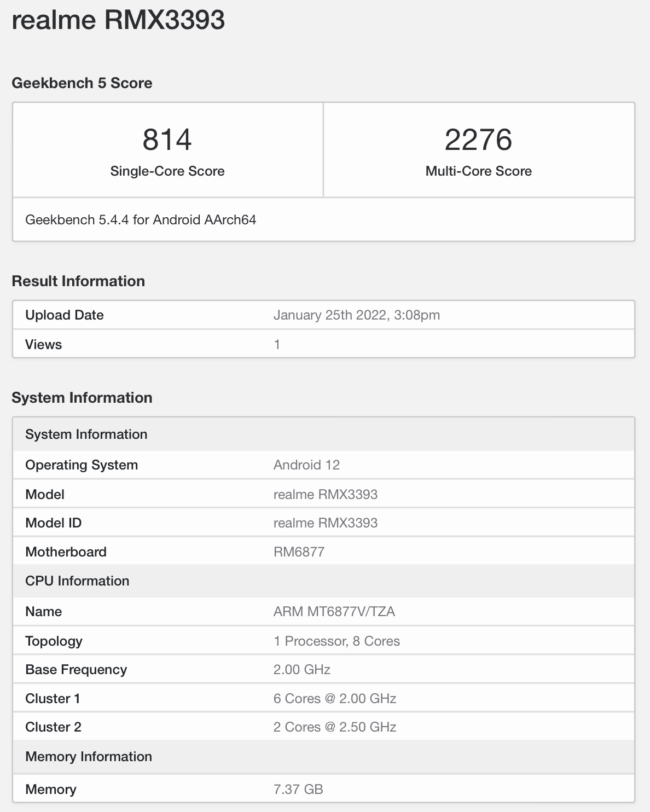This screenshot has height=812, width=650.
Task: Click the upload date January 25th 2022
Action: coord(356,315)
